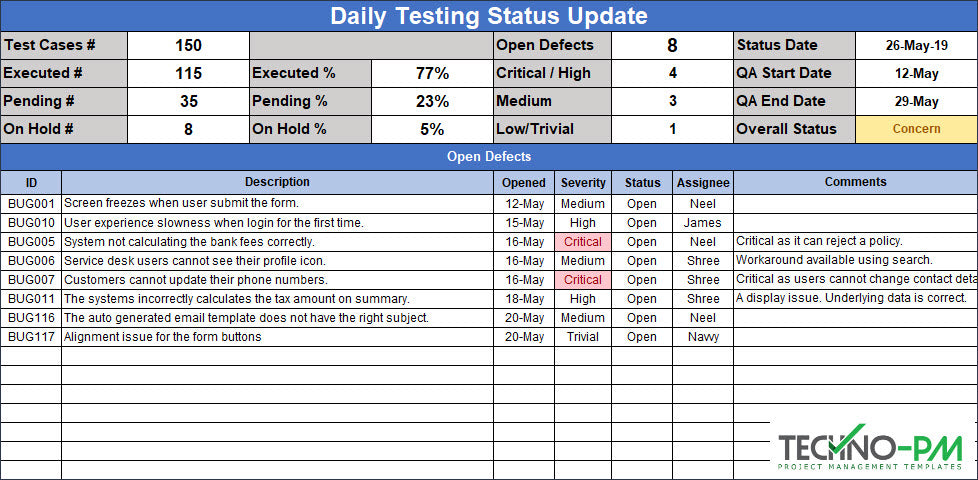Click the Critical severity cell for BUG005
The image size is (978, 480).
tap(583, 242)
